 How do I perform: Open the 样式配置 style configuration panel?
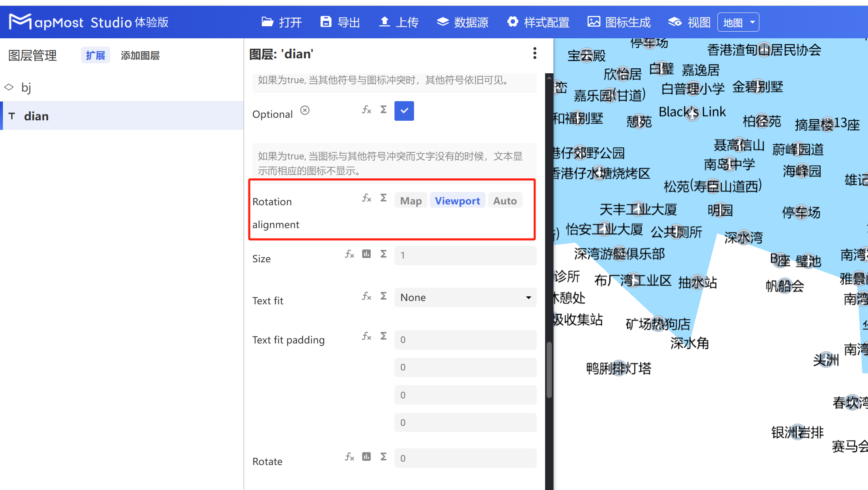pyautogui.click(x=512, y=22)
